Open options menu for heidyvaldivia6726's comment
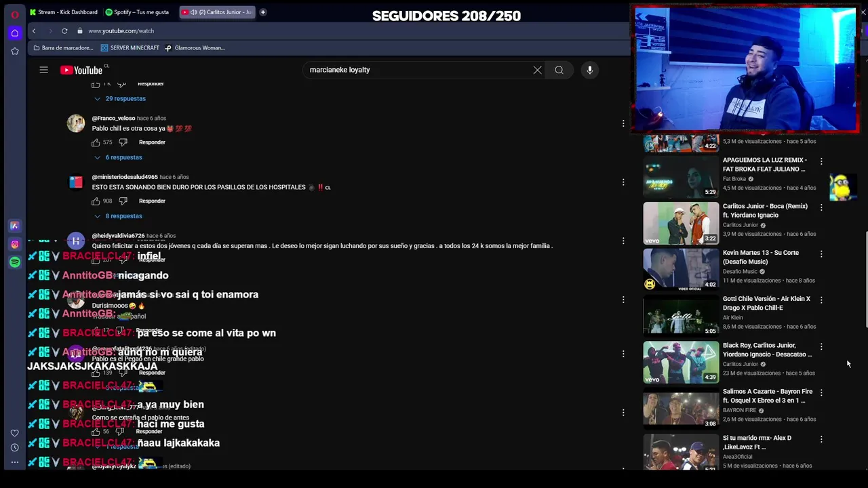This screenshot has width=868, height=488. 623,241
